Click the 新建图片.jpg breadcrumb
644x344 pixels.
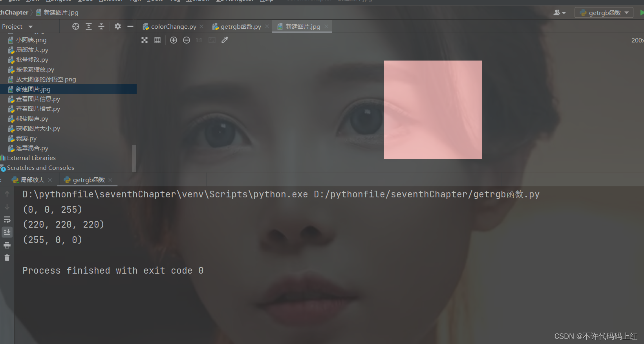[57, 13]
